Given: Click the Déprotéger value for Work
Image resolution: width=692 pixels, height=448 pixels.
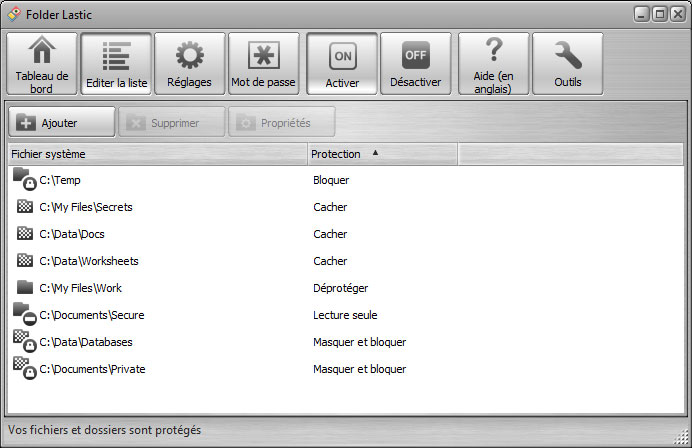Looking at the screenshot, I should tap(341, 288).
